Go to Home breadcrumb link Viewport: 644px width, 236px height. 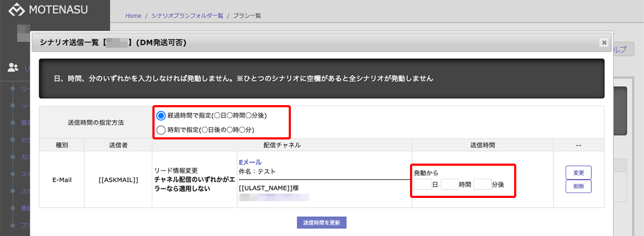coord(133,16)
